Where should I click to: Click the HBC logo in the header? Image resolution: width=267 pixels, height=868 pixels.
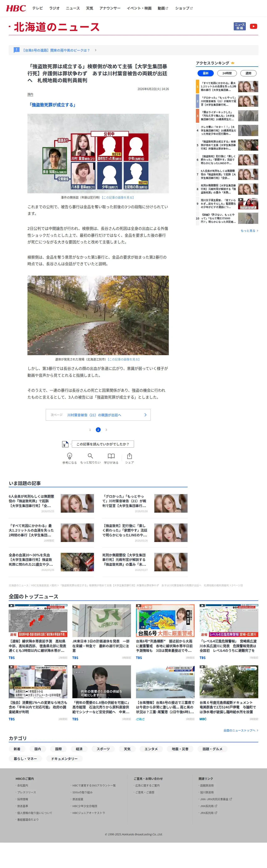click(x=16, y=8)
